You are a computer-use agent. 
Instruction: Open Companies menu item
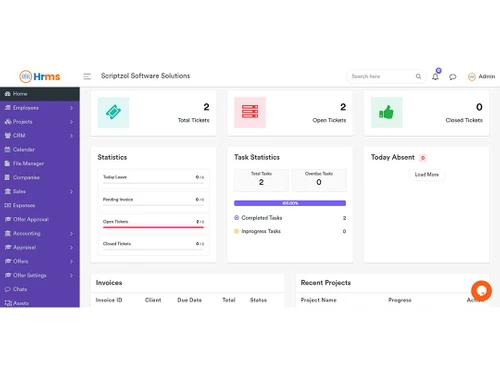[x=40, y=177]
